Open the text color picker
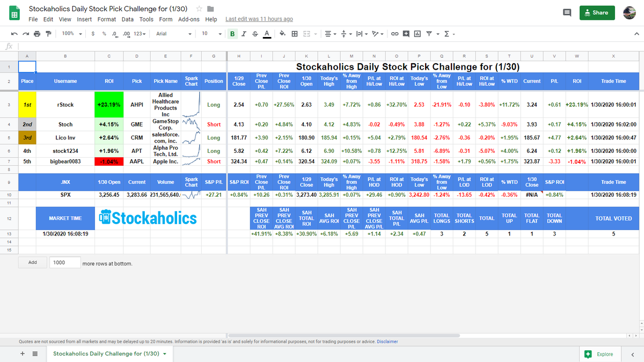Image resolution: width=644 pixels, height=362 pixels. pos(267,34)
